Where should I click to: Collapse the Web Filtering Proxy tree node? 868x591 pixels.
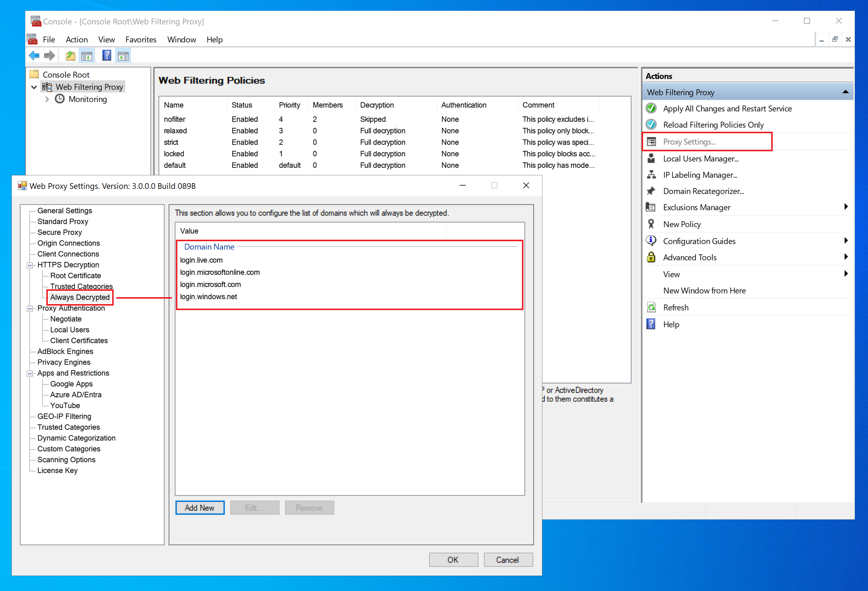[34, 87]
